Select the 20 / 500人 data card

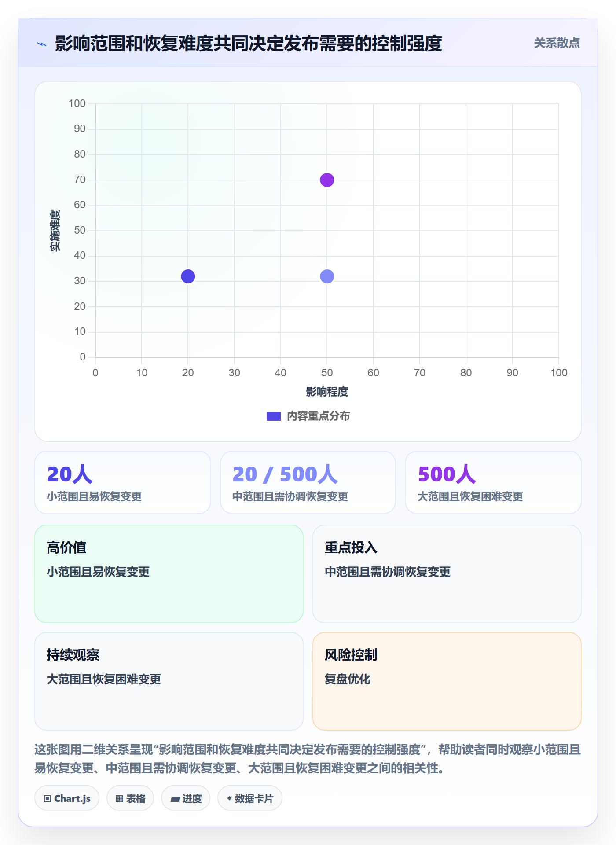[x=308, y=482]
